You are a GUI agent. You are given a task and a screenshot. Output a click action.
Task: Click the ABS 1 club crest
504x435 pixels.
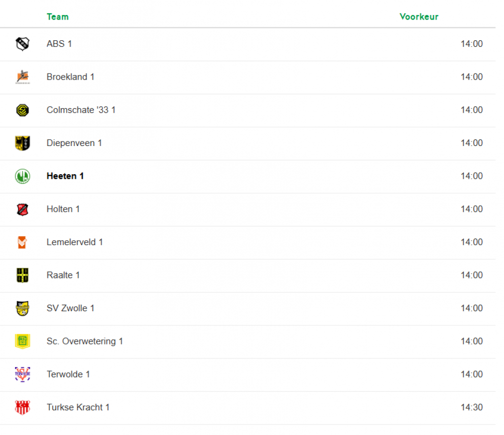(23, 44)
